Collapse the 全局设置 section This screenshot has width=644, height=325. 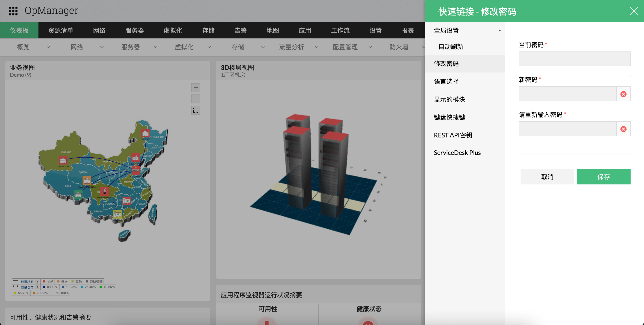coord(500,30)
